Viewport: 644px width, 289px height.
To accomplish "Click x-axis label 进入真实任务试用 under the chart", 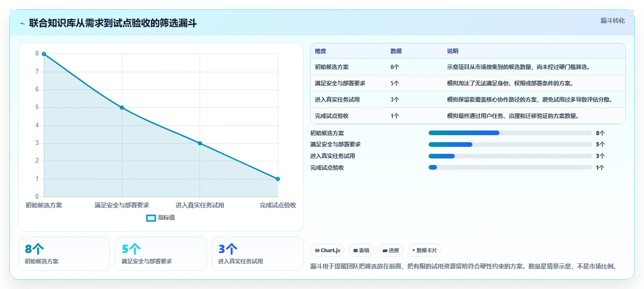I will coord(200,205).
